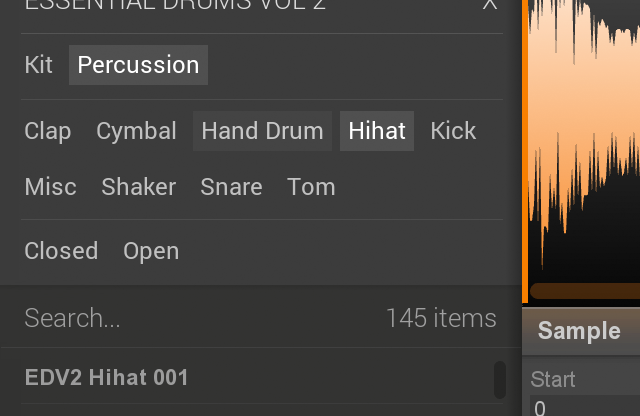Select the Misc tag
This screenshot has height=416, width=640.
click(x=51, y=187)
